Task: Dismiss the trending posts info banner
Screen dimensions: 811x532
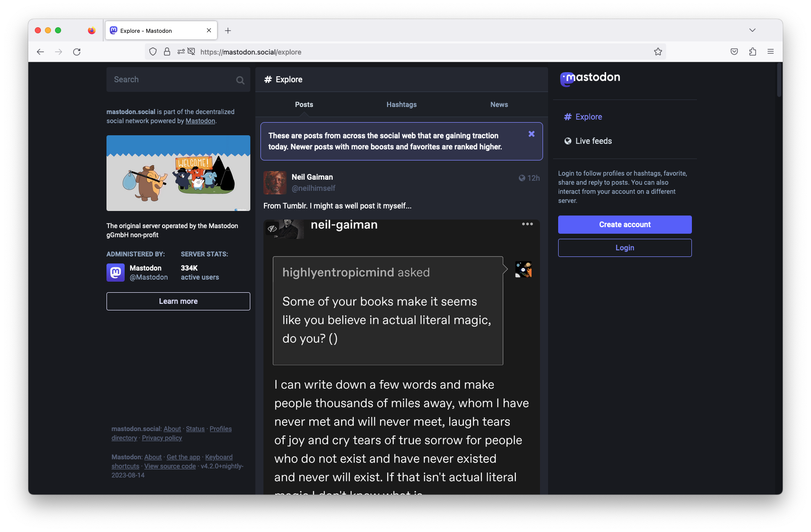Action: click(x=531, y=134)
